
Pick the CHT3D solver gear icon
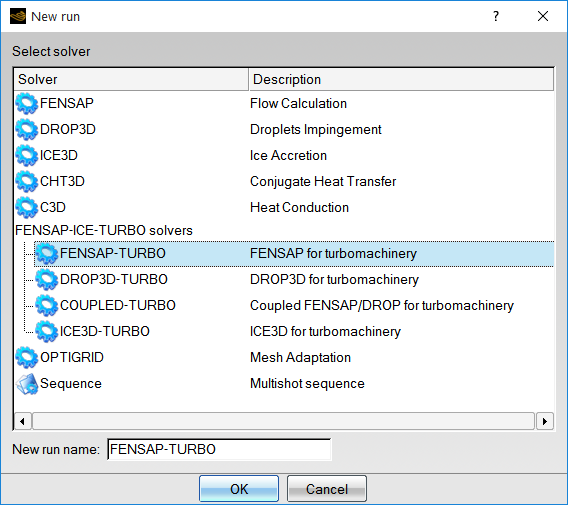(27, 181)
